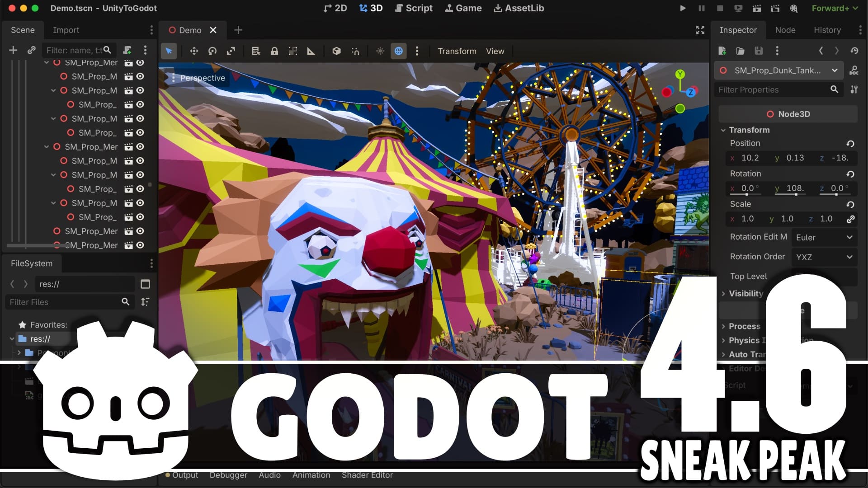
Task: Select the Scale tool in the viewport toolbar
Action: [231, 51]
